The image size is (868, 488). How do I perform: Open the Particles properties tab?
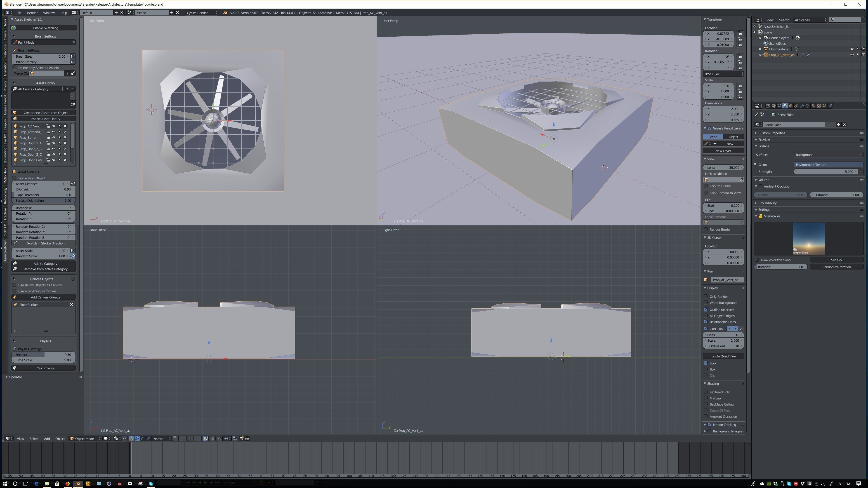coord(825,106)
